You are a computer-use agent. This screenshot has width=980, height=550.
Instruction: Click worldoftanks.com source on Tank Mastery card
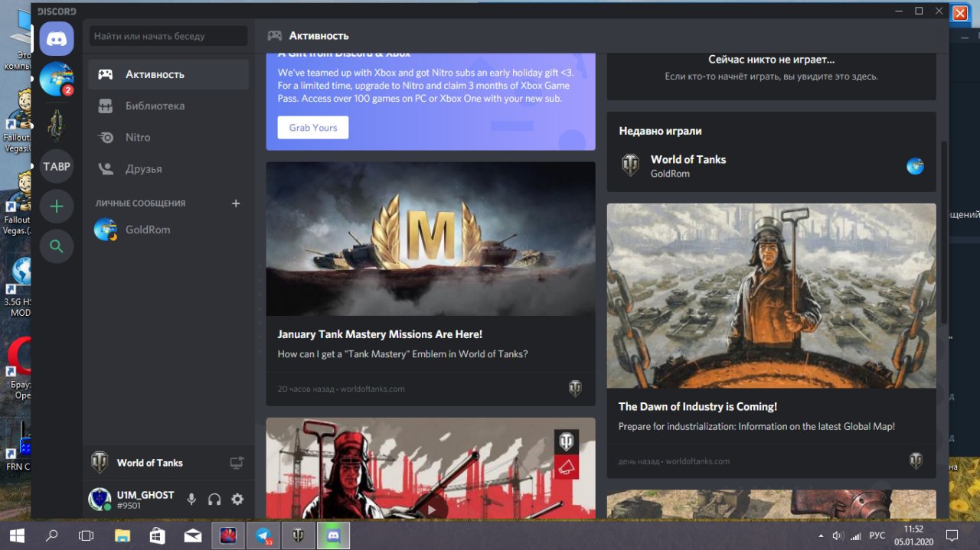pos(372,389)
